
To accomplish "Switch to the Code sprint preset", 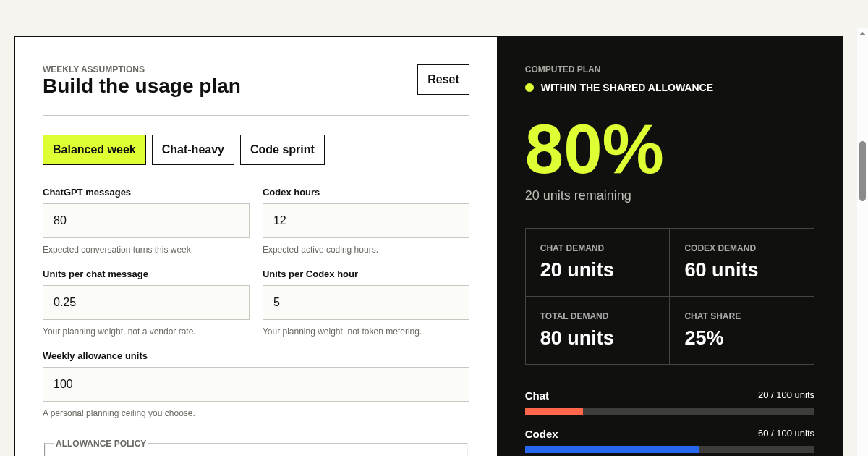I will 282,150.
